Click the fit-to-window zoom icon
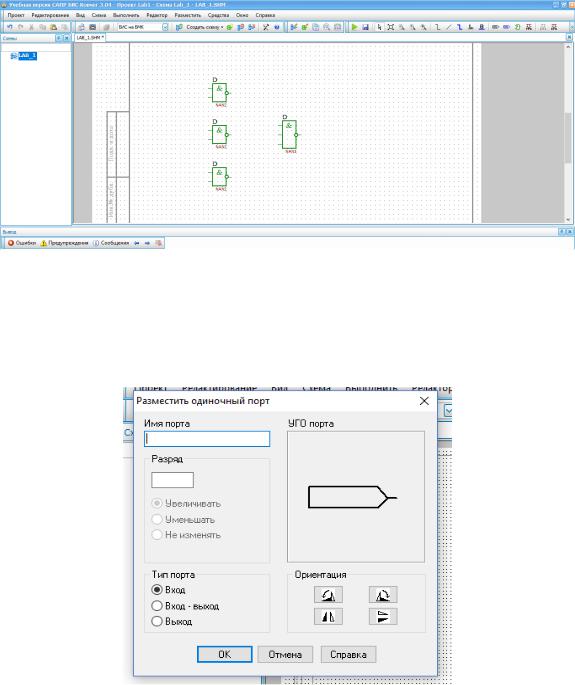The width and height of the screenshot is (575, 685). 391,27
